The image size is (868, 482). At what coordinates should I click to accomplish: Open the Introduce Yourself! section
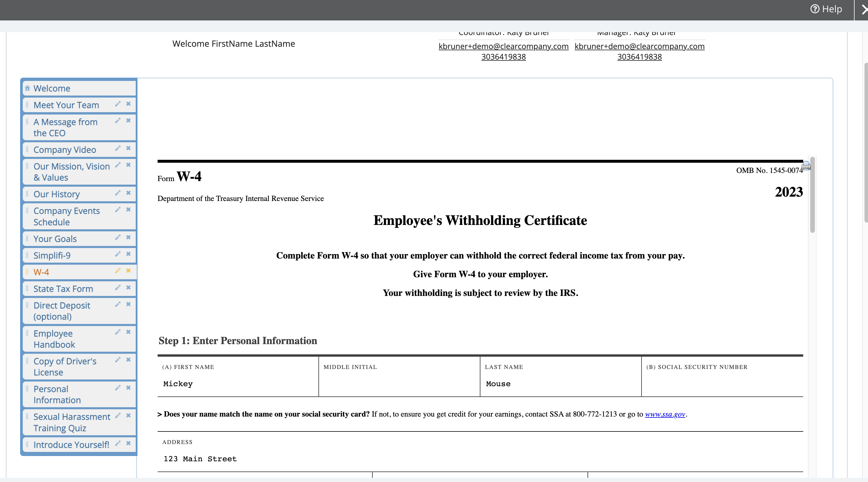tap(71, 445)
